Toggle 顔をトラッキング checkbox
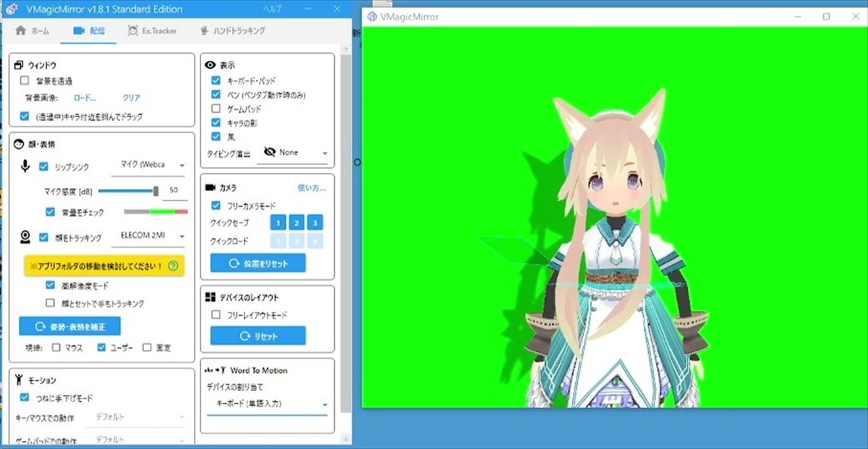Image resolution: width=868 pixels, height=449 pixels. tap(44, 237)
